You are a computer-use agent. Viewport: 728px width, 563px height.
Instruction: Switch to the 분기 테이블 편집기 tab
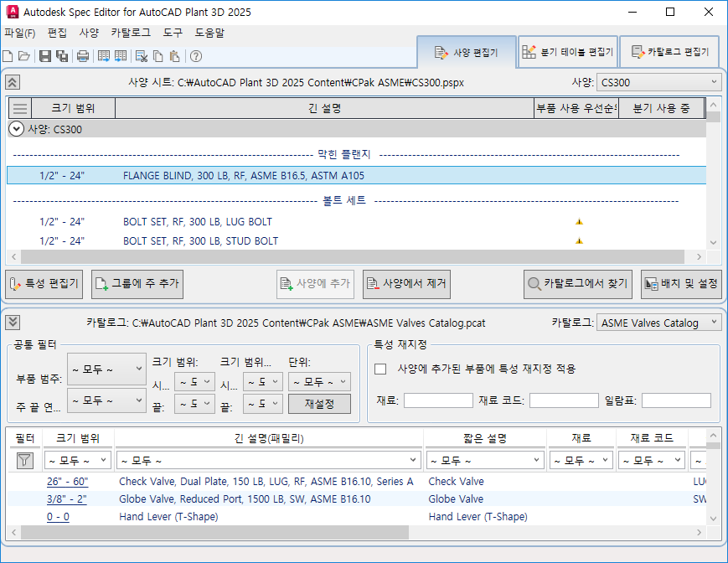pyautogui.click(x=567, y=51)
